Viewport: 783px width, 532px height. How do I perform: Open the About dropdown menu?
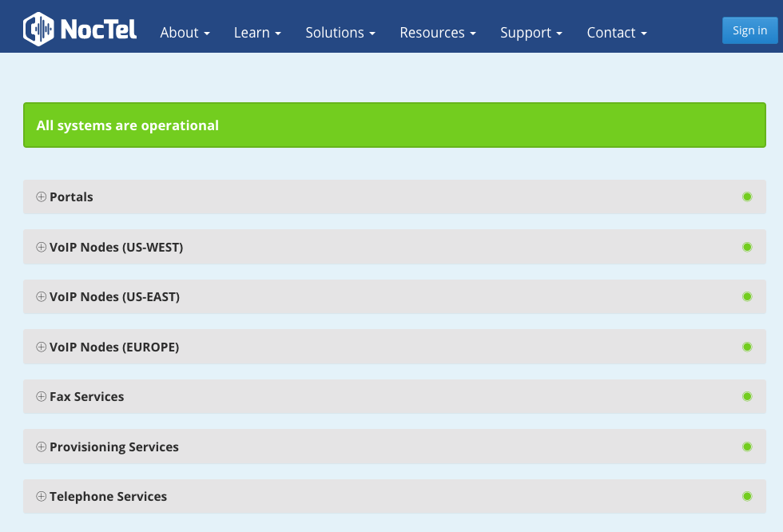(185, 33)
